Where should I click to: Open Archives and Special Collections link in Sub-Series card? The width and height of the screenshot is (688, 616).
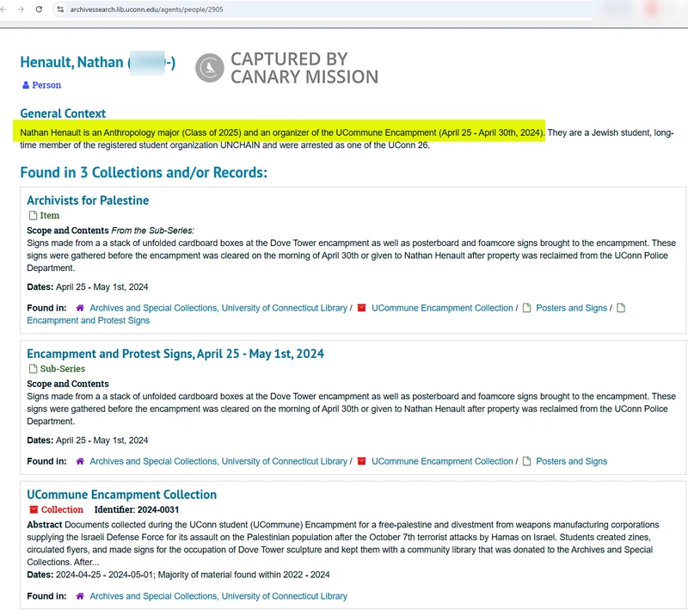click(218, 461)
